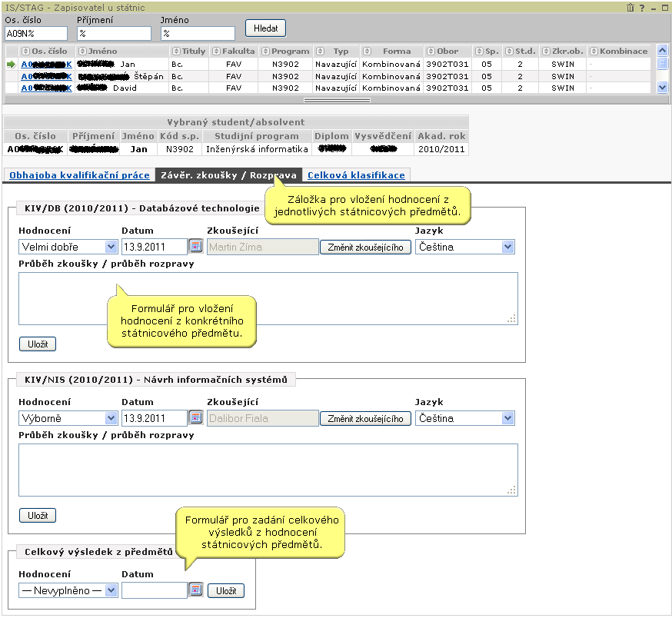Viewport: 672px width, 618px height.
Task: Click the Kombinace column sort icon
Action: 594,51
